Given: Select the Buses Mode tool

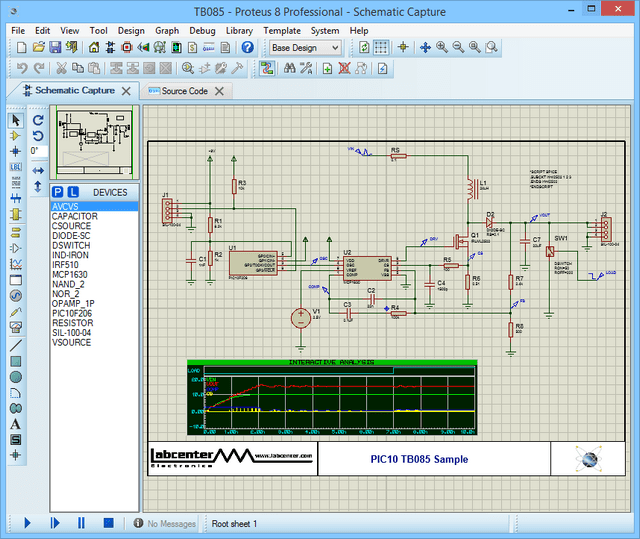Looking at the screenshot, I should coord(16,199).
